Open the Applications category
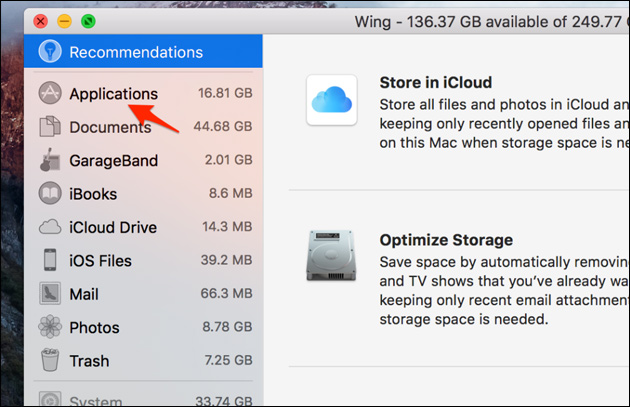630x407 pixels. click(x=143, y=93)
